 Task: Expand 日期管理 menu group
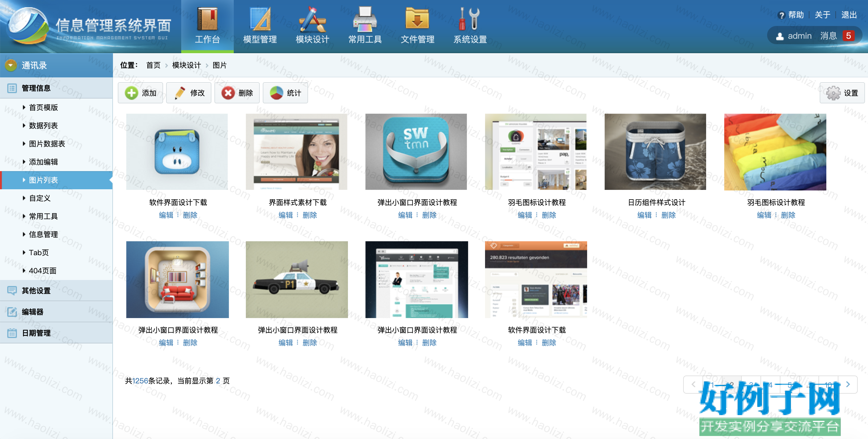point(56,333)
